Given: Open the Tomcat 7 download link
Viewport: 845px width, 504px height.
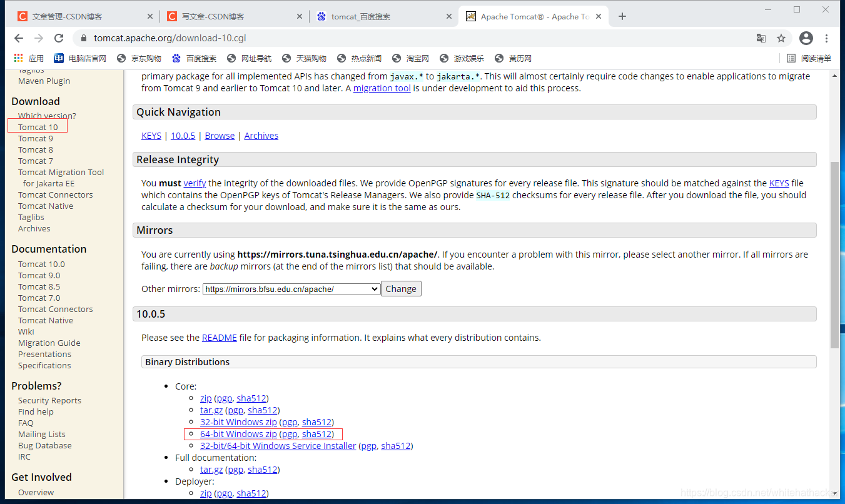Looking at the screenshot, I should coord(36,161).
